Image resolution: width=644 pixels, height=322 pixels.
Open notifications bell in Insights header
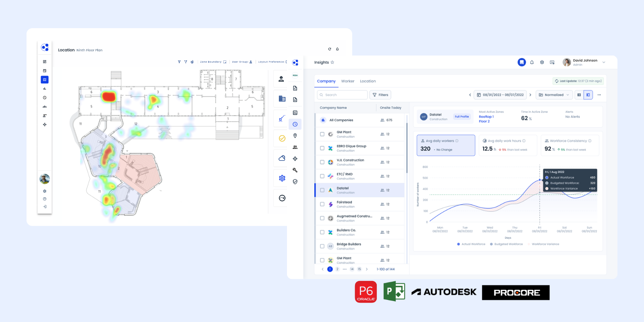532,62
